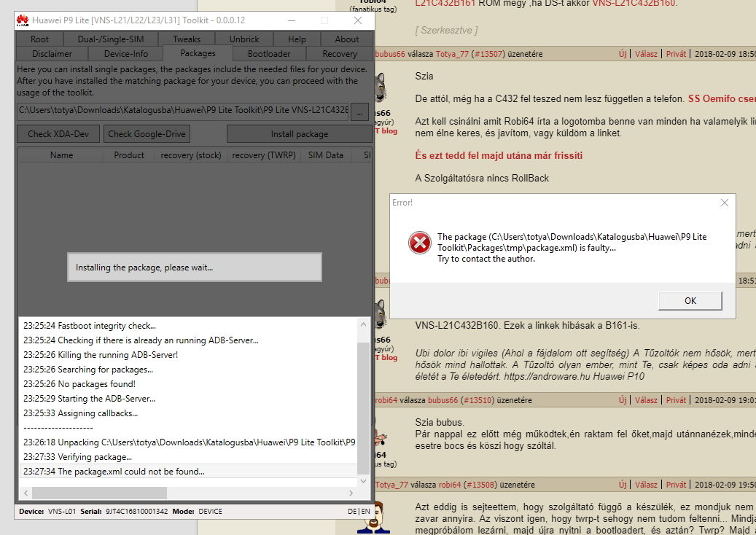The width and height of the screenshot is (756, 535).
Task: Open the Device-Info tab
Action: pos(126,53)
